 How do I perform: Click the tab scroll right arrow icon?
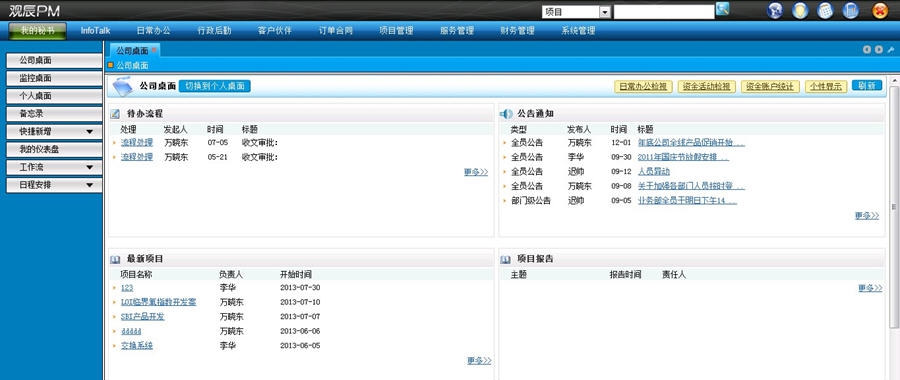click(879, 50)
